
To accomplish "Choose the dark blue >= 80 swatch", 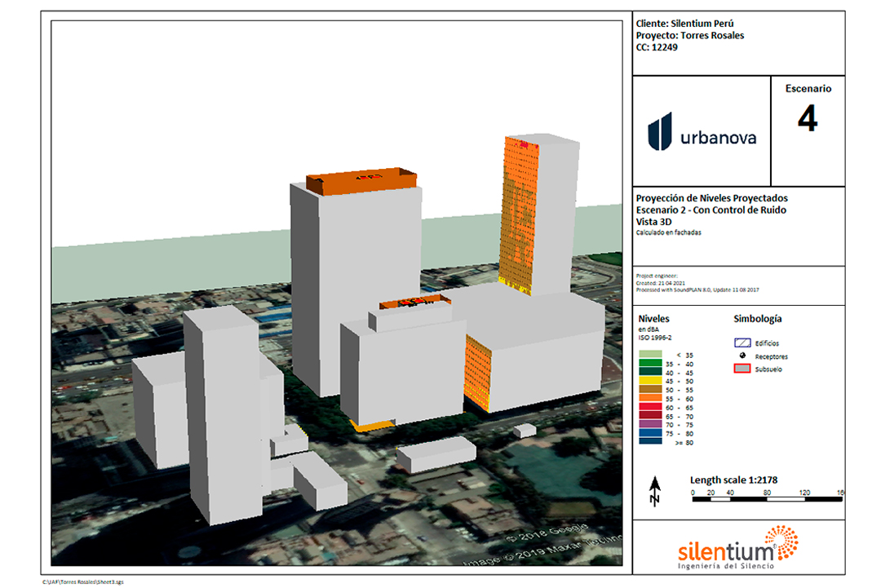I will pos(649,442).
